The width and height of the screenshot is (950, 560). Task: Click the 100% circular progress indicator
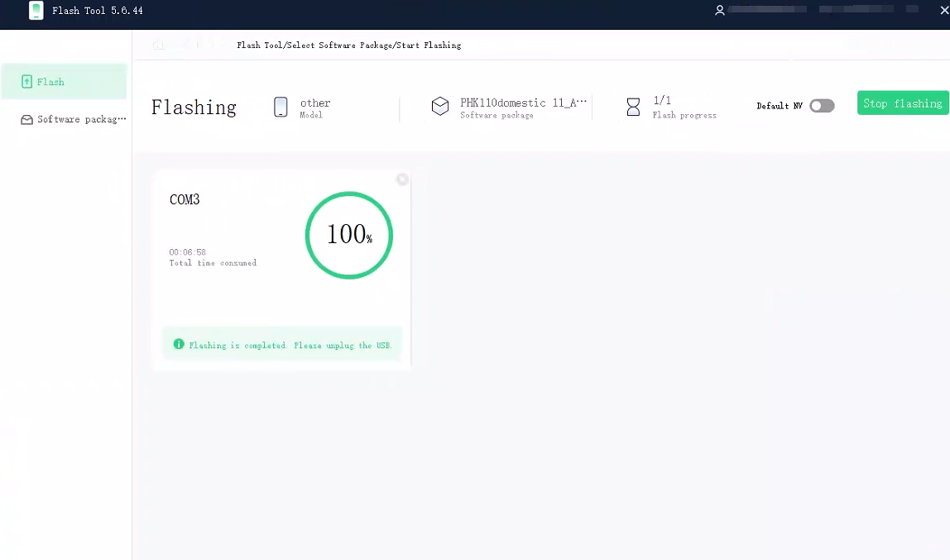point(349,235)
